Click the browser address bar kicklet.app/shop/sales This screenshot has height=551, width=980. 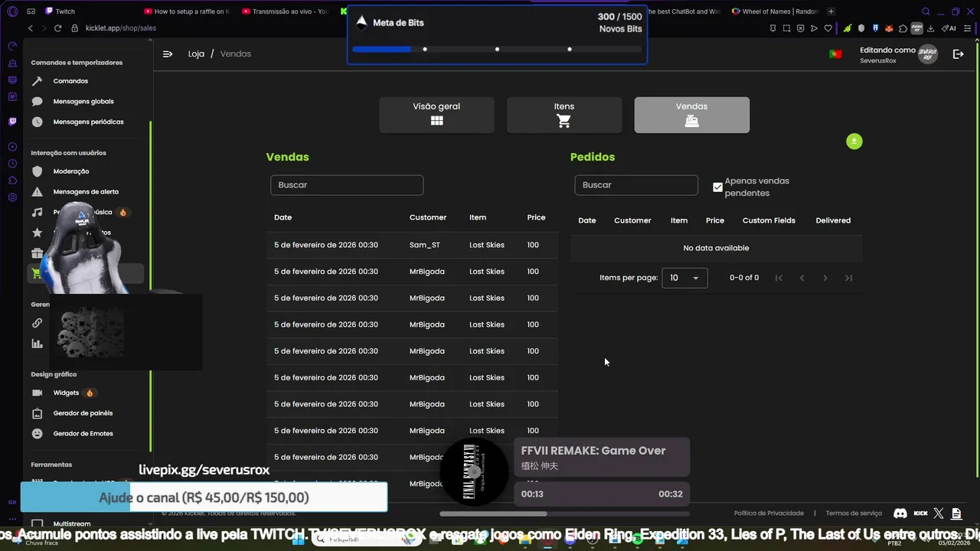(121, 28)
